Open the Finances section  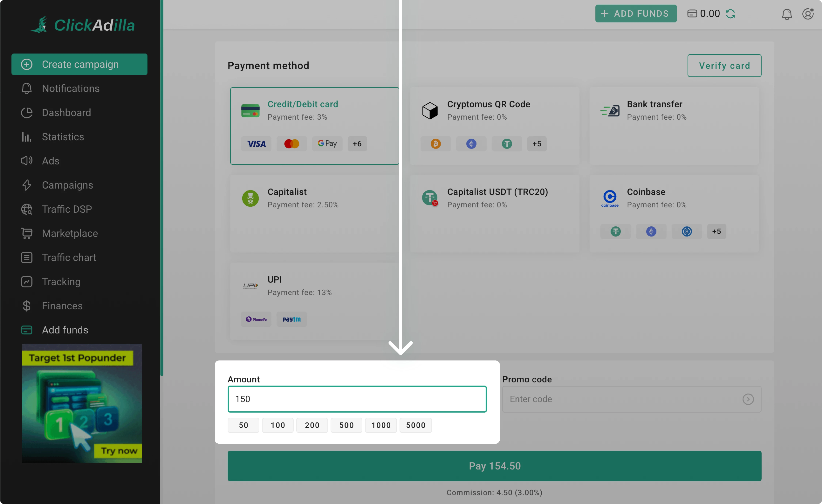coord(62,306)
